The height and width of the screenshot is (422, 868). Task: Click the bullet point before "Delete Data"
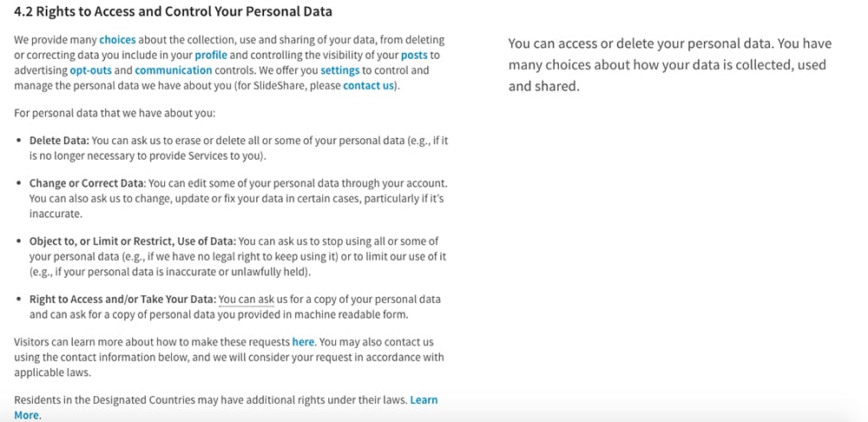pyautogui.click(x=19, y=142)
